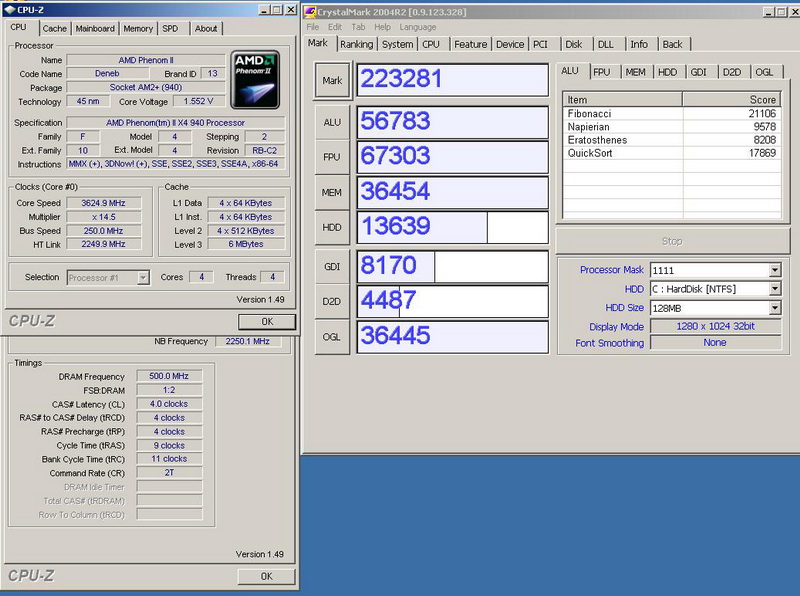
Task: Click the CrystalMark title bar icon
Action: tap(309, 11)
